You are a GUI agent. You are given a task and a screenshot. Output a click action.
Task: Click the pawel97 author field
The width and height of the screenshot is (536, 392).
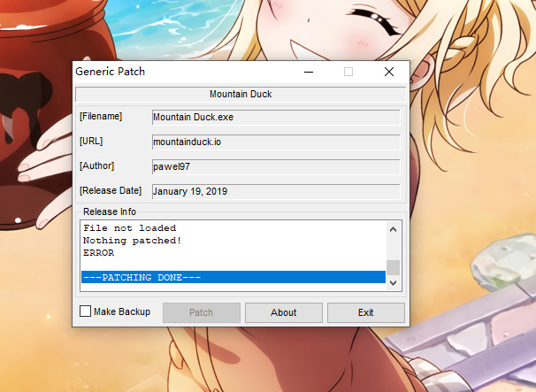275,165
